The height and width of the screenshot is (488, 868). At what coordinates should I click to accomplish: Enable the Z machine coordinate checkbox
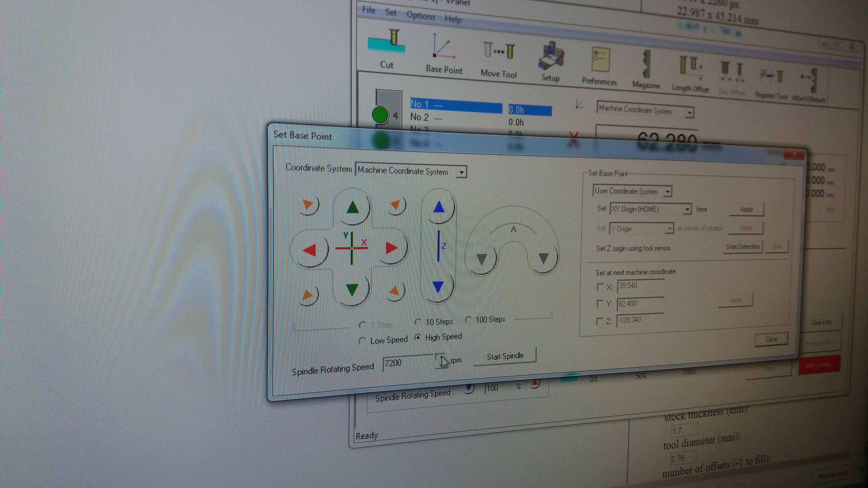599,321
